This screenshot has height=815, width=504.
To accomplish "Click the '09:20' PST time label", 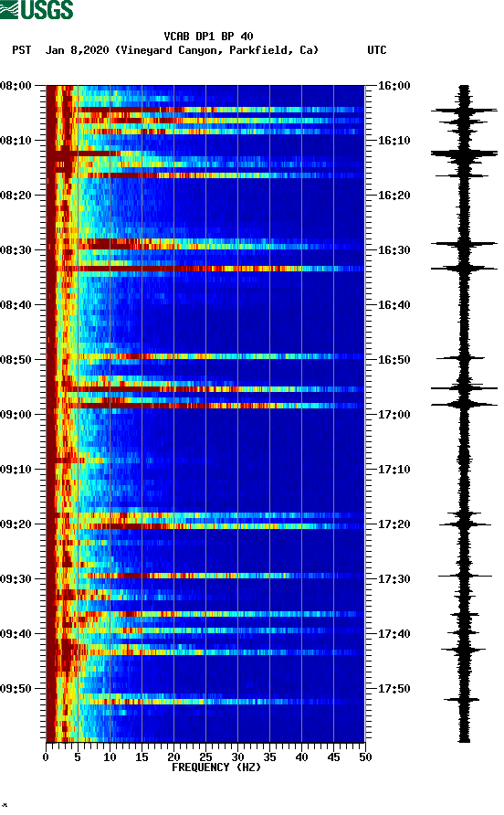I will coord(16,524).
